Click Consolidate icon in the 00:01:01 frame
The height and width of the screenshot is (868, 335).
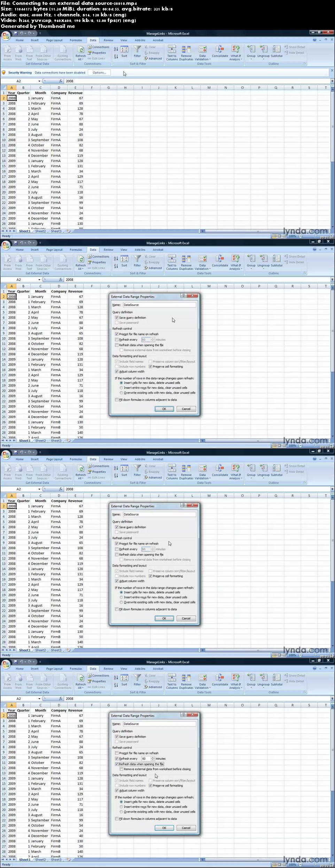pyautogui.click(x=219, y=49)
